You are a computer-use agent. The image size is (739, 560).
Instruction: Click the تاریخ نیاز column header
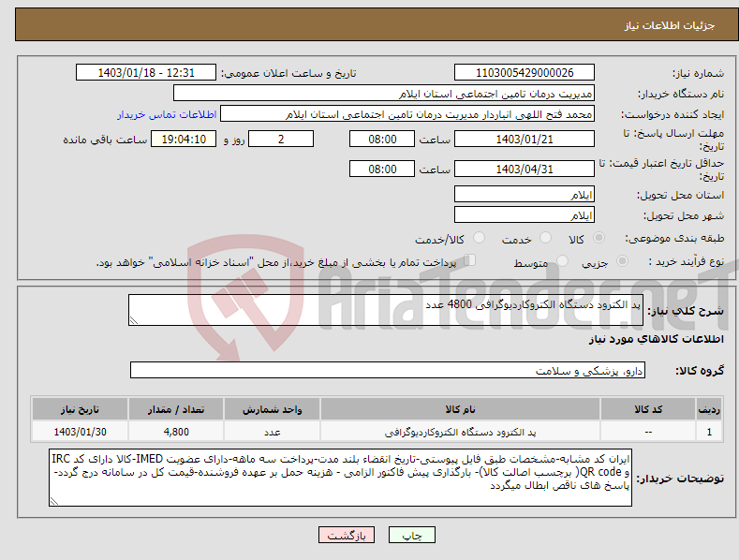pos(80,409)
